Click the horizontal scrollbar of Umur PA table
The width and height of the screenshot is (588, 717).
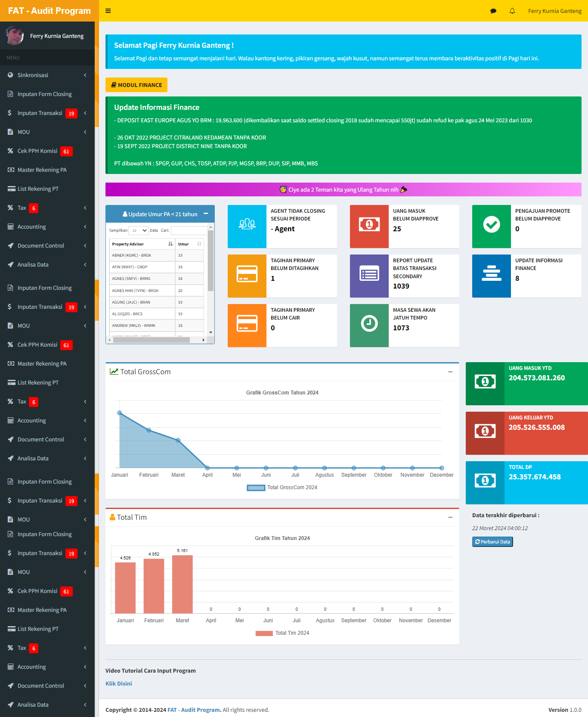tap(151, 340)
